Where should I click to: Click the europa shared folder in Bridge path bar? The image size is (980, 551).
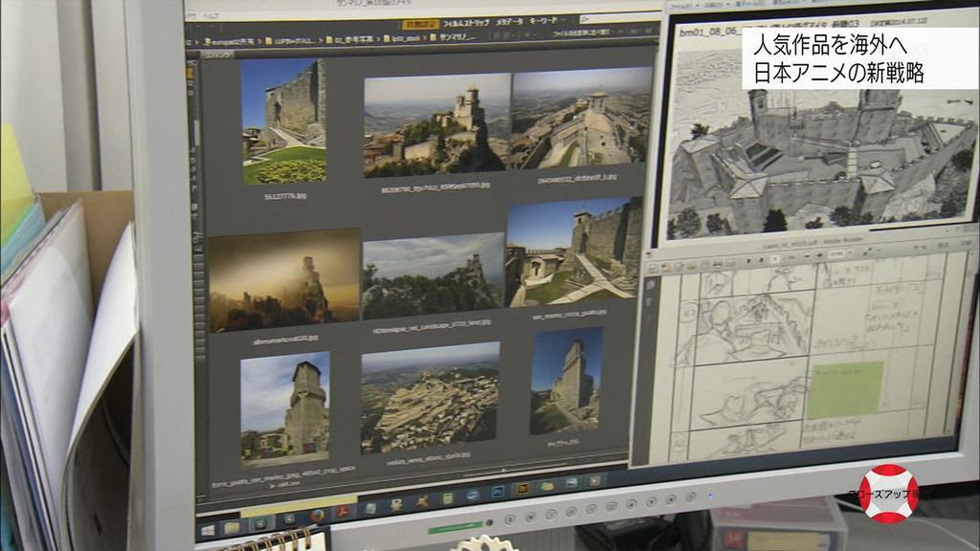pos(232,41)
